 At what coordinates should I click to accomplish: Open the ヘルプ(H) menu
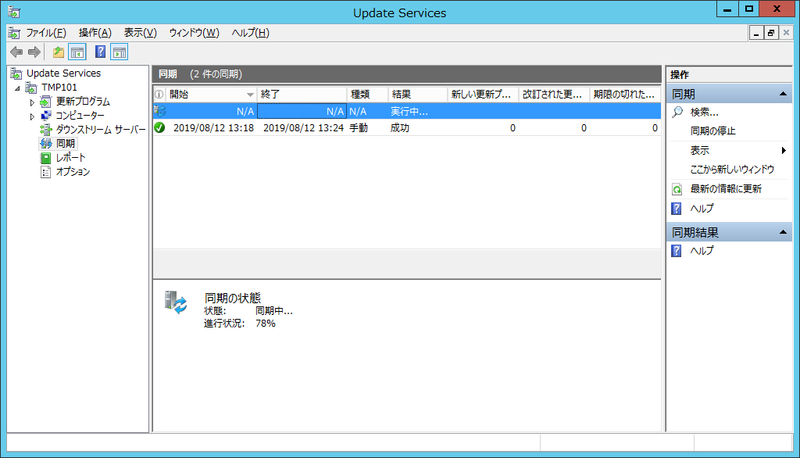point(250,33)
